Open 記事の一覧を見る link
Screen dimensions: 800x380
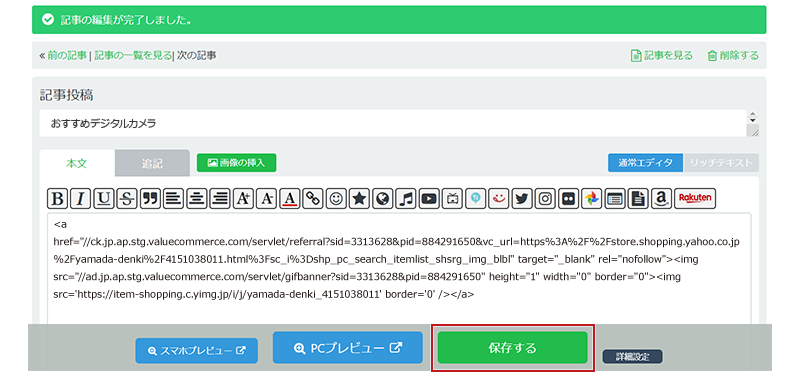(x=133, y=56)
